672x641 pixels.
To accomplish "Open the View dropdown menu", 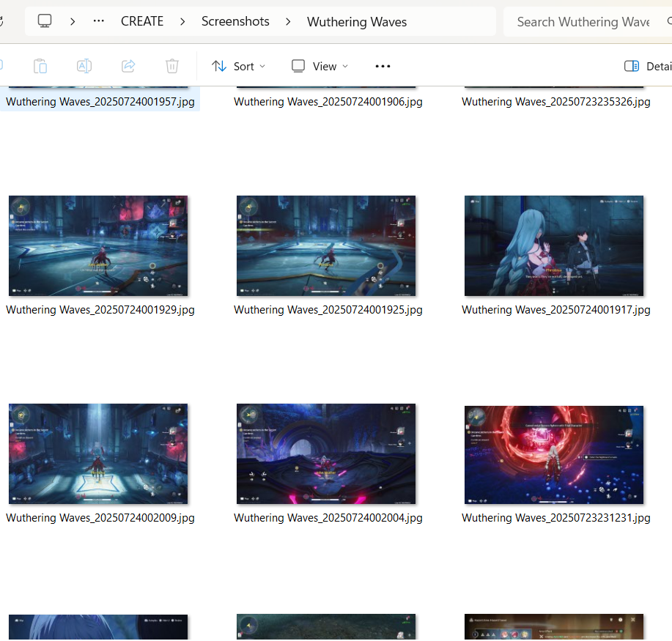I will click(x=320, y=67).
